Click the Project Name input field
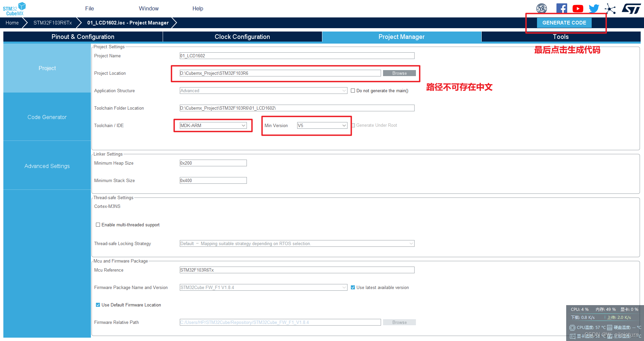 point(297,56)
